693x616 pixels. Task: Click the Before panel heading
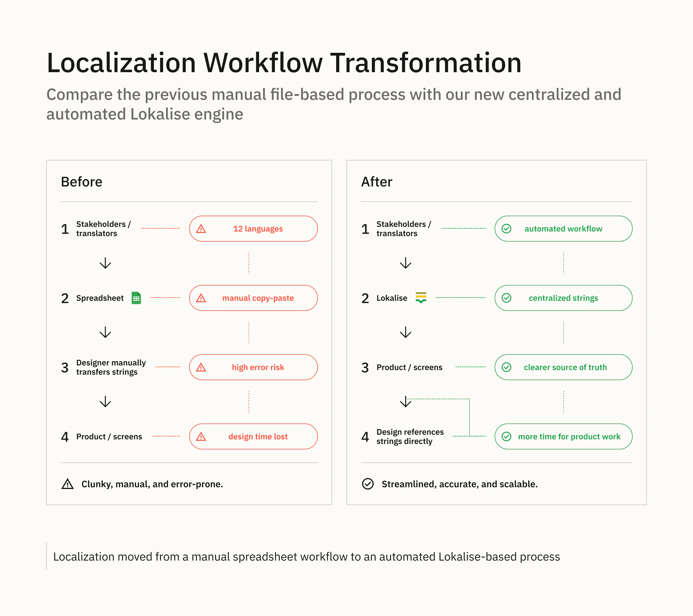coord(82,182)
